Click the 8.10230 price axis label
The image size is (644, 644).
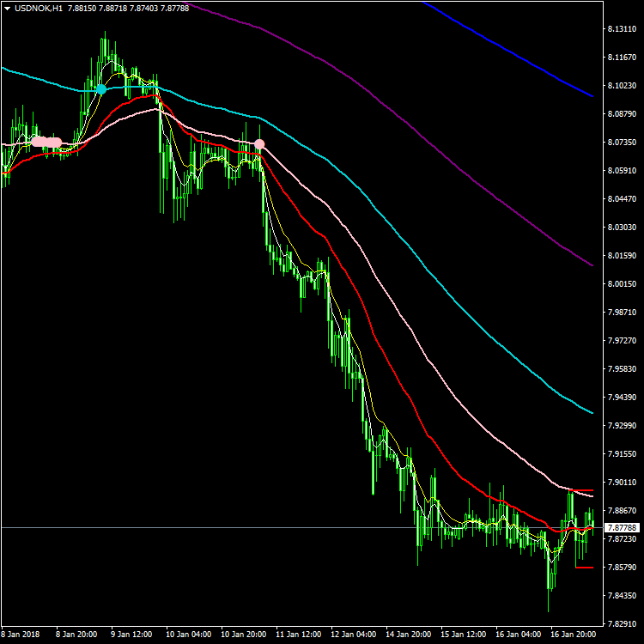[622, 85]
